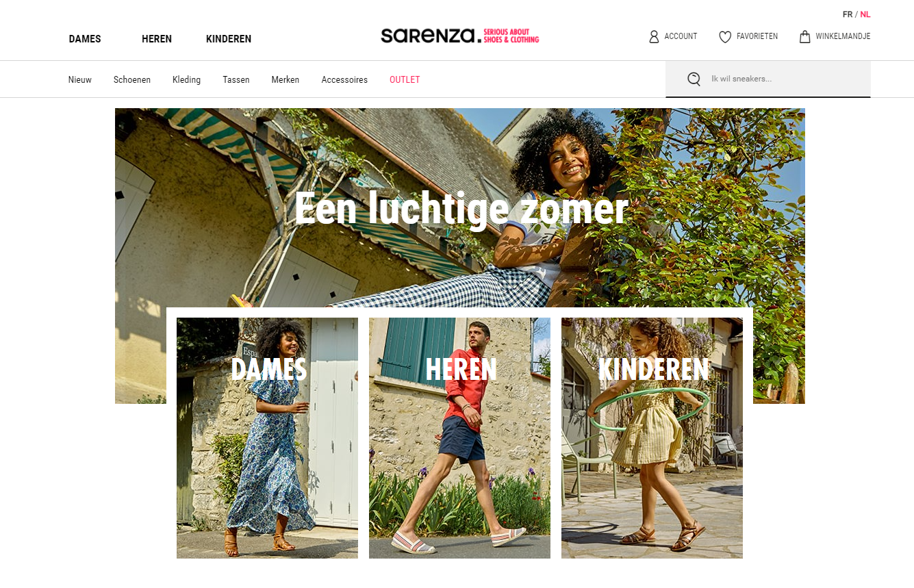Viewport: 914px width, 588px height.
Task: Go to the Nieuw category
Action: click(x=80, y=79)
